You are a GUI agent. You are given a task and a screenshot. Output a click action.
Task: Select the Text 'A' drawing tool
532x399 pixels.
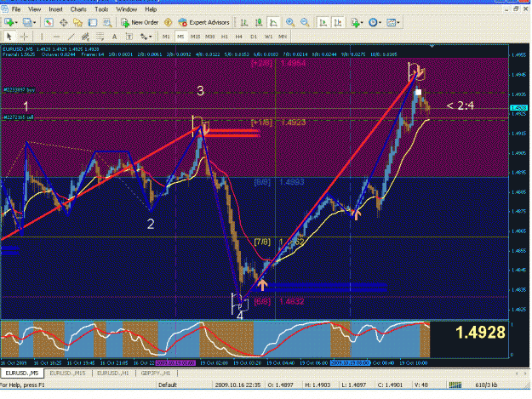(x=114, y=37)
